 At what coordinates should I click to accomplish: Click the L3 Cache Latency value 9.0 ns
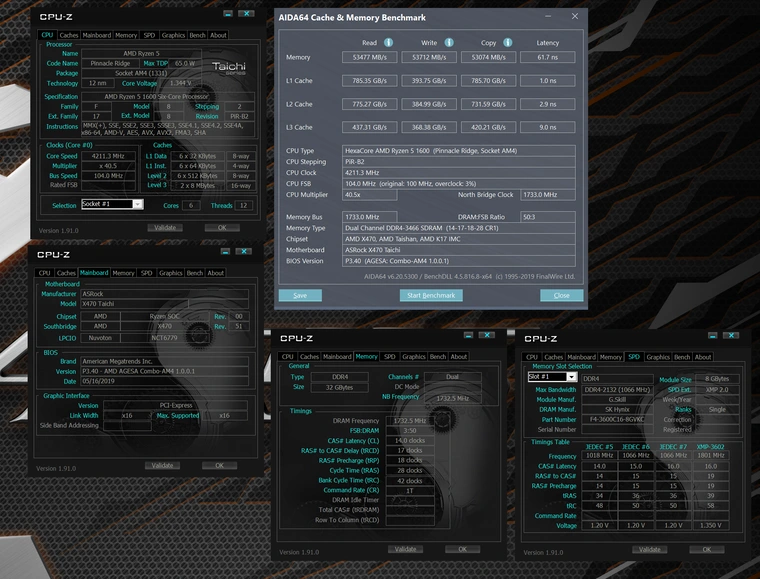coord(548,127)
